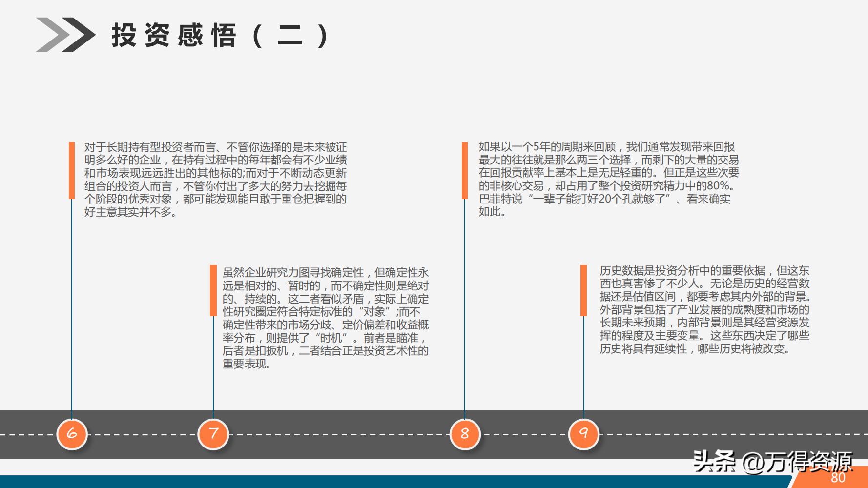Select the orange circle numbered 6

tap(72, 433)
